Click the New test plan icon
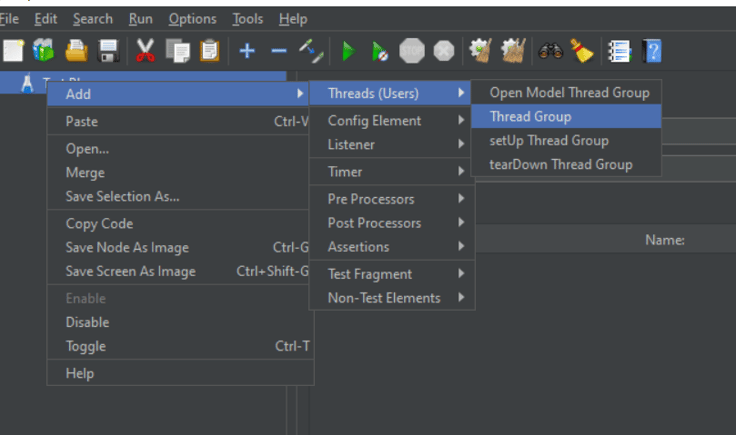This screenshot has height=435, width=736. coord(13,50)
